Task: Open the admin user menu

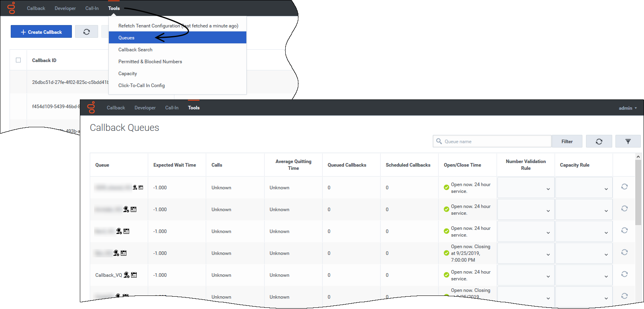Action: (627, 108)
